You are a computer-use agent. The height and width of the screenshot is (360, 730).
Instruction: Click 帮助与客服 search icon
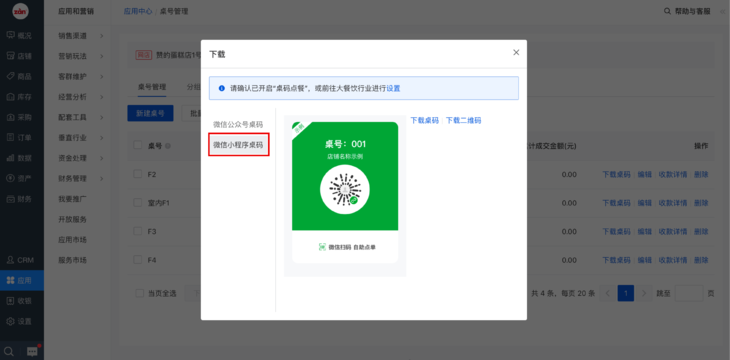coord(667,11)
